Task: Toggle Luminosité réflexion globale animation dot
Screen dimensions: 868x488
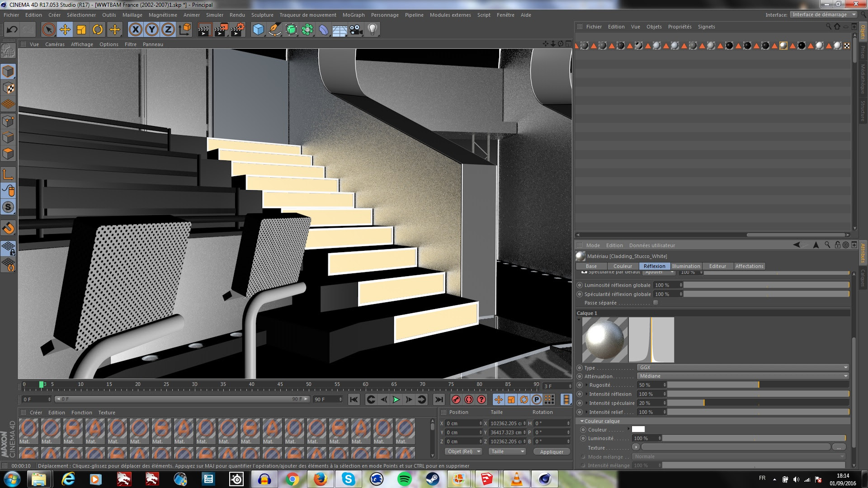Action: point(580,285)
